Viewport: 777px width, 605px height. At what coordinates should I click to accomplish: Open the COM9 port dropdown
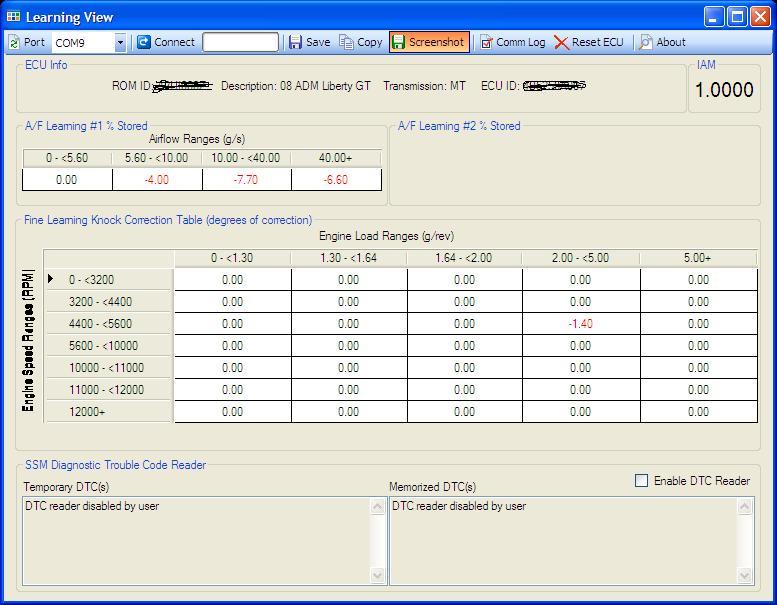[x=120, y=43]
